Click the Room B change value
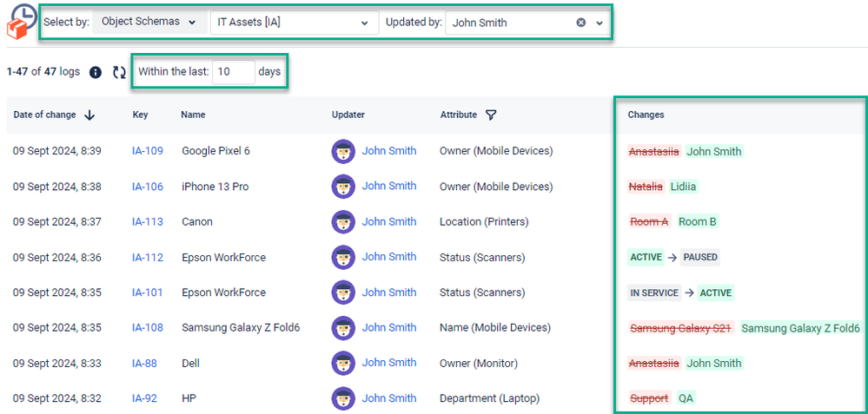 (697, 221)
